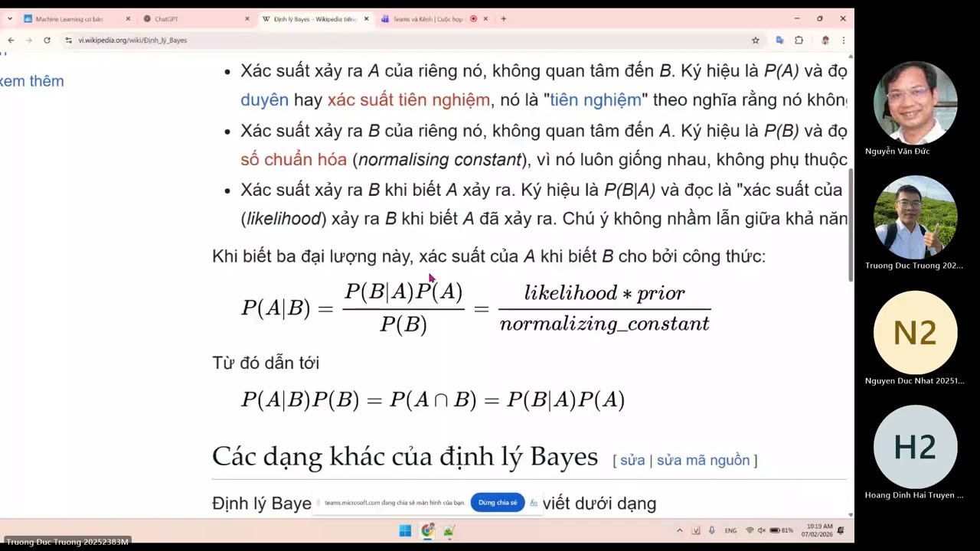The width and height of the screenshot is (980, 551).
Task: Reload the Wikipedia page
Action: click(47, 40)
